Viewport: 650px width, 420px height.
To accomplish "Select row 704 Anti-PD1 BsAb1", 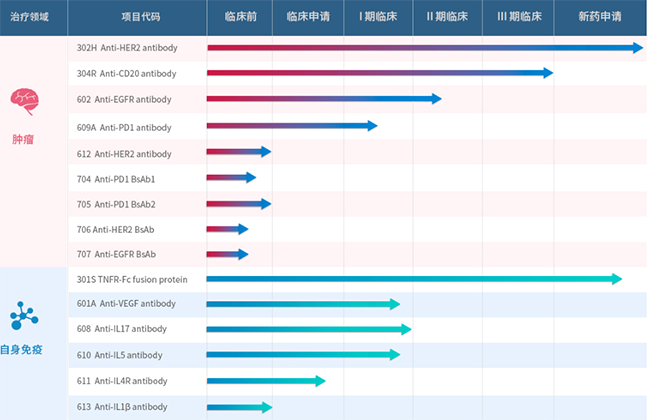I will click(x=357, y=178).
